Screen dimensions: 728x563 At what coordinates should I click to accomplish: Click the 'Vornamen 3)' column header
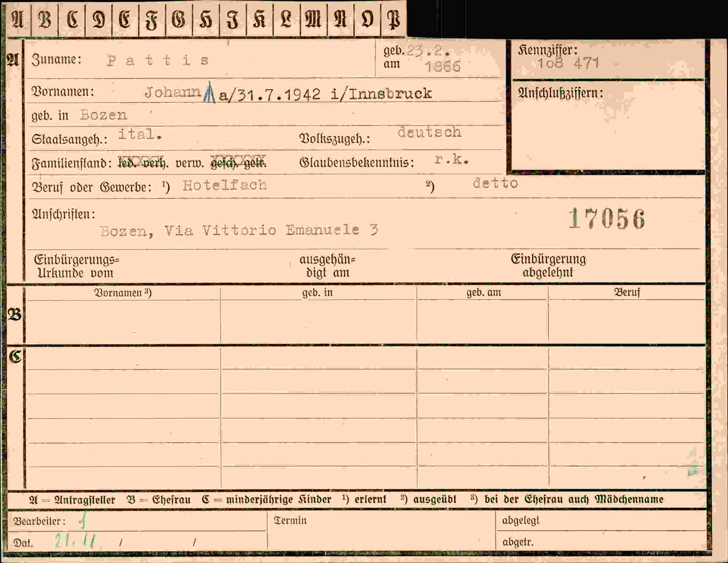coord(123,293)
